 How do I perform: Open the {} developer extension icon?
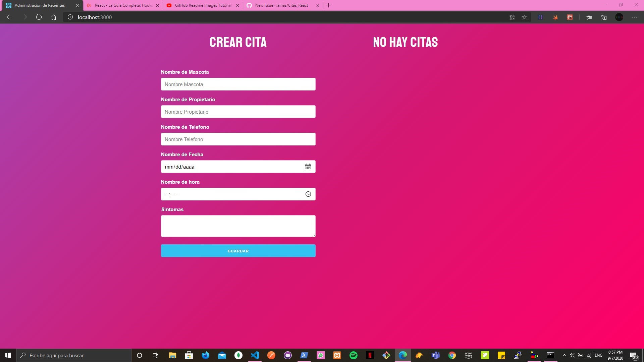click(x=540, y=17)
